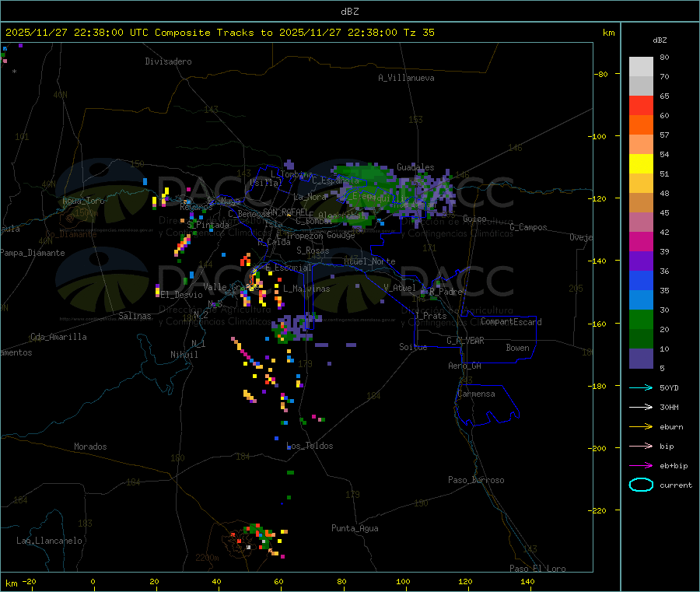This screenshot has height=592, width=700.
Task: Click the Paso_Barroso map label
Action: coord(476,481)
